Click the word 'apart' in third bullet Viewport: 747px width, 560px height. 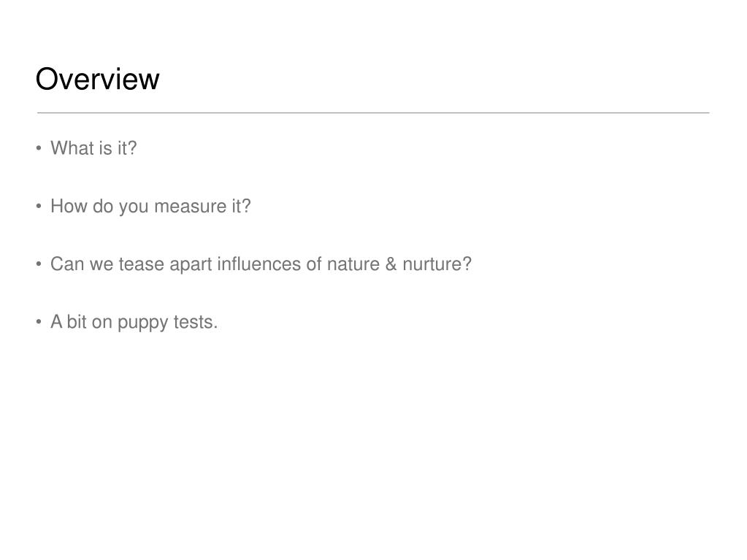(x=191, y=265)
